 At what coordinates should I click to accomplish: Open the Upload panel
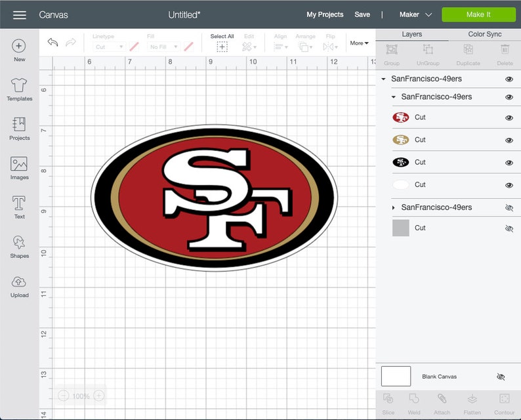tap(19, 286)
